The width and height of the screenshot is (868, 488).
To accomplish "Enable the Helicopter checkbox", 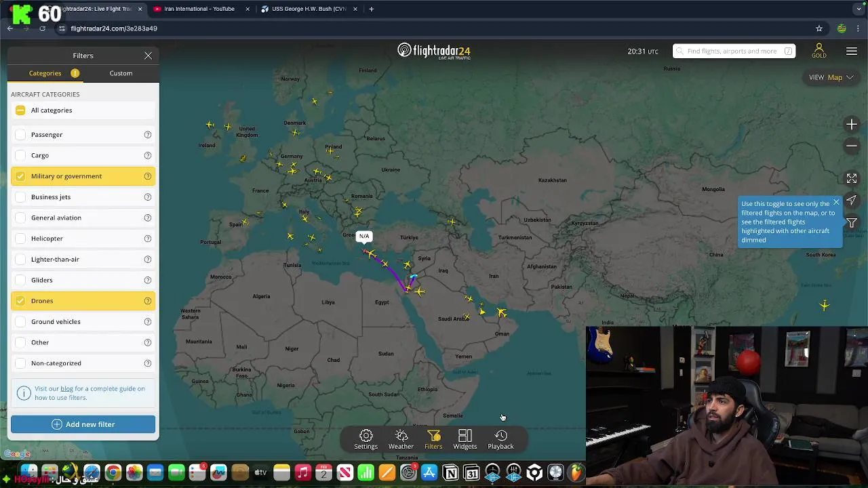I will pos(20,239).
